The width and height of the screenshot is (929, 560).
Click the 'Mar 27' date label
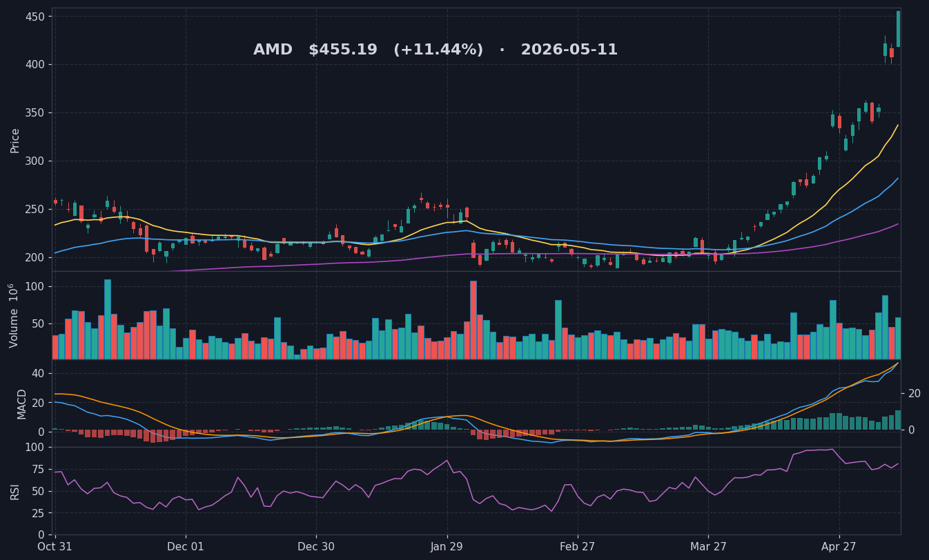(708, 547)
